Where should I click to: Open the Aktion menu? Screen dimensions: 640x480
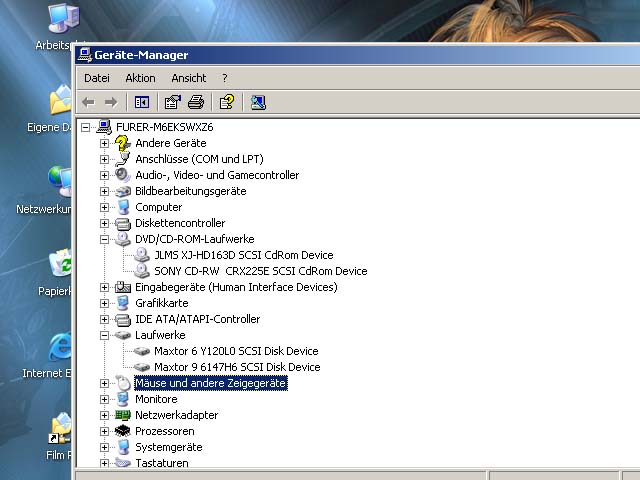pyautogui.click(x=140, y=78)
